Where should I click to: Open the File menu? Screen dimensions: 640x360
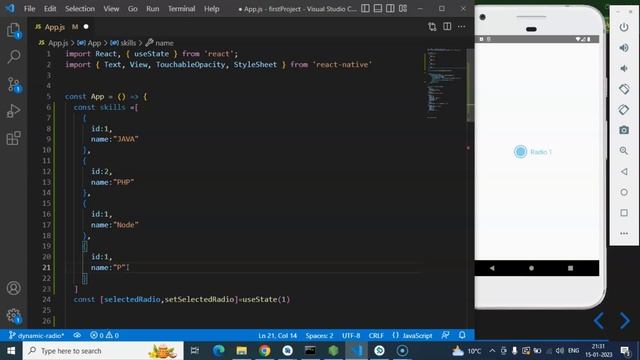[x=29, y=9]
